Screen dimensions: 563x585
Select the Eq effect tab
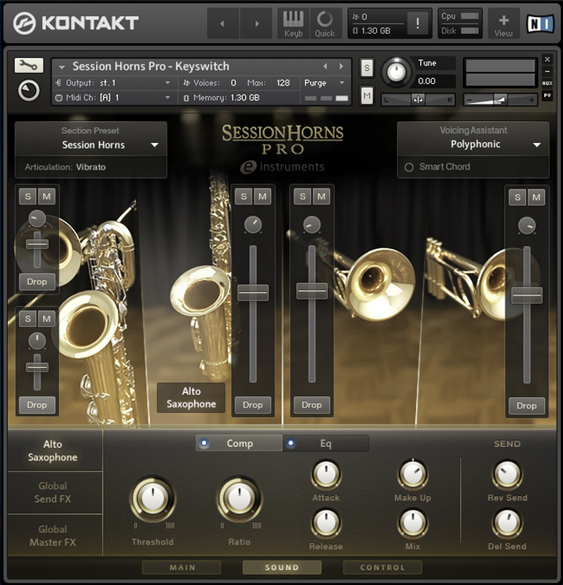tap(326, 443)
